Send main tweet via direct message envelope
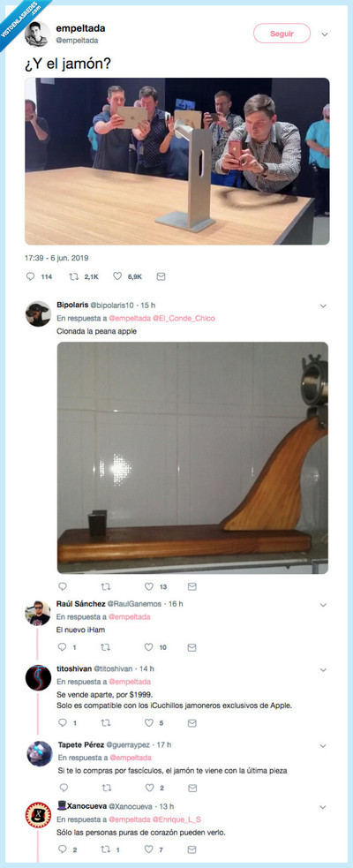Image resolution: width=353 pixels, height=868 pixels. tap(161, 276)
